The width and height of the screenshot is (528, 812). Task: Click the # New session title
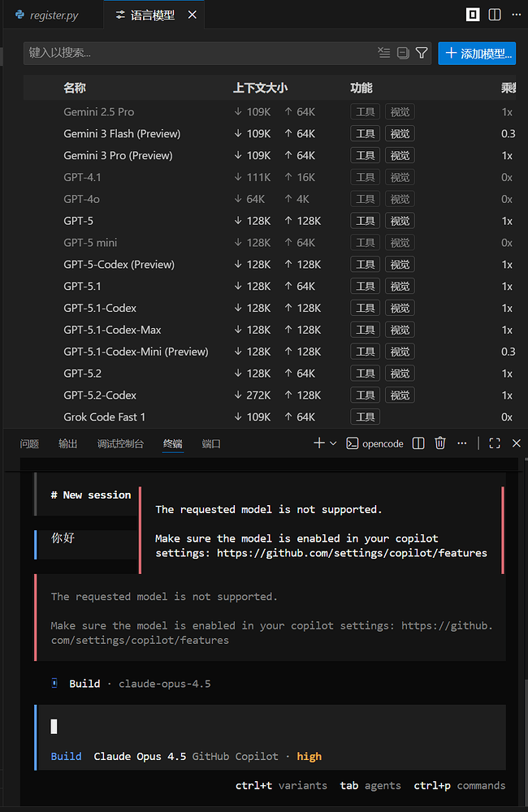pos(91,495)
